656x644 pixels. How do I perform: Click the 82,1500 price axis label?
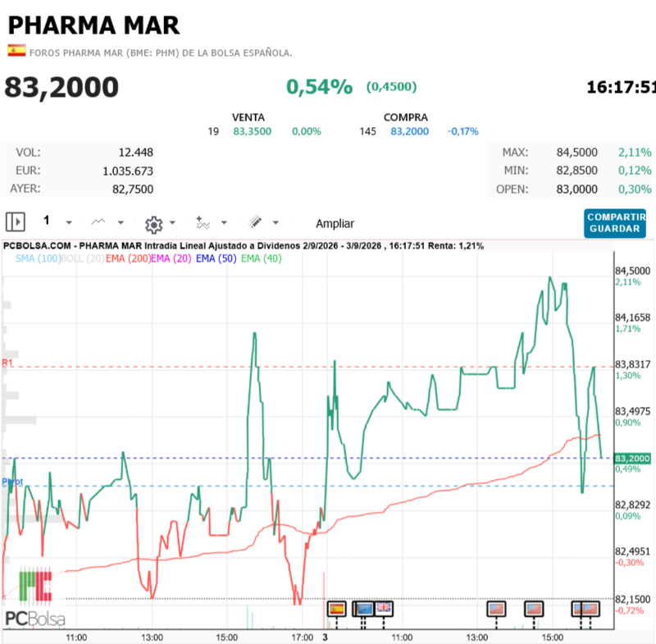[x=632, y=599]
